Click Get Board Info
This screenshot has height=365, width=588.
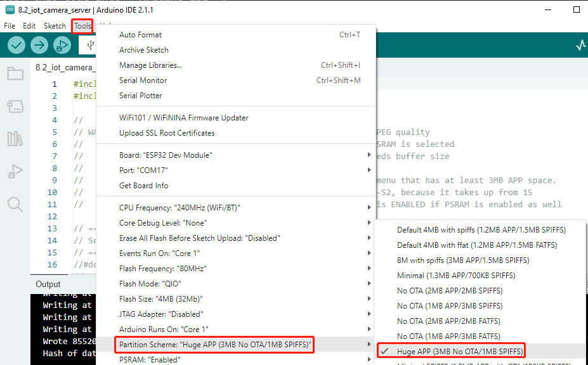point(236,186)
